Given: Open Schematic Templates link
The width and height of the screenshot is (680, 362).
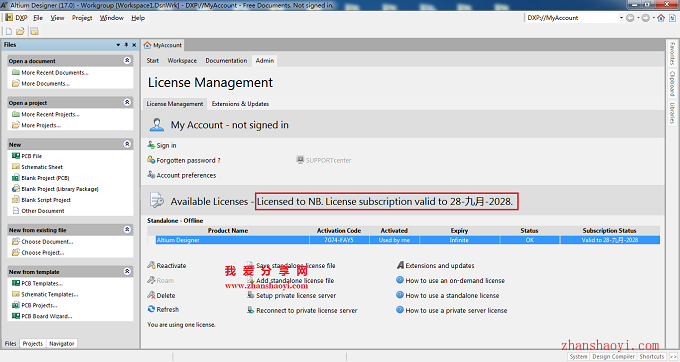Looking at the screenshot, I should [x=50, y=294].
